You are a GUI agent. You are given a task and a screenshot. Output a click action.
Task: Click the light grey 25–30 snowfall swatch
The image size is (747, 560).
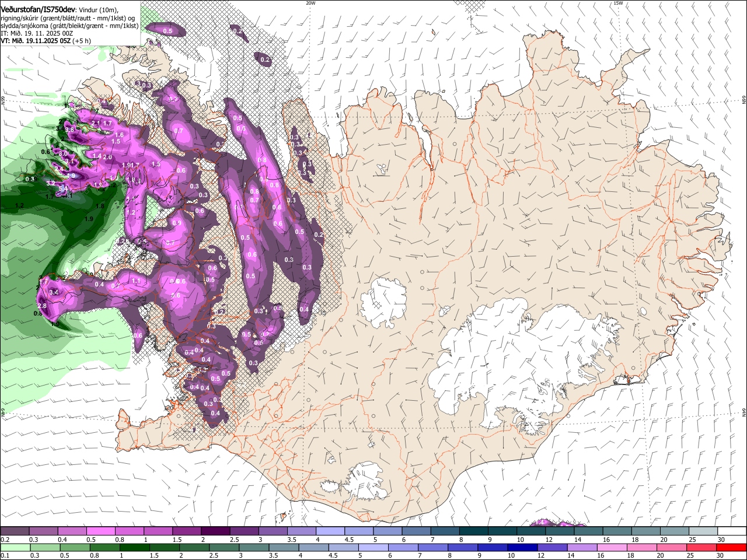(703, 531)
